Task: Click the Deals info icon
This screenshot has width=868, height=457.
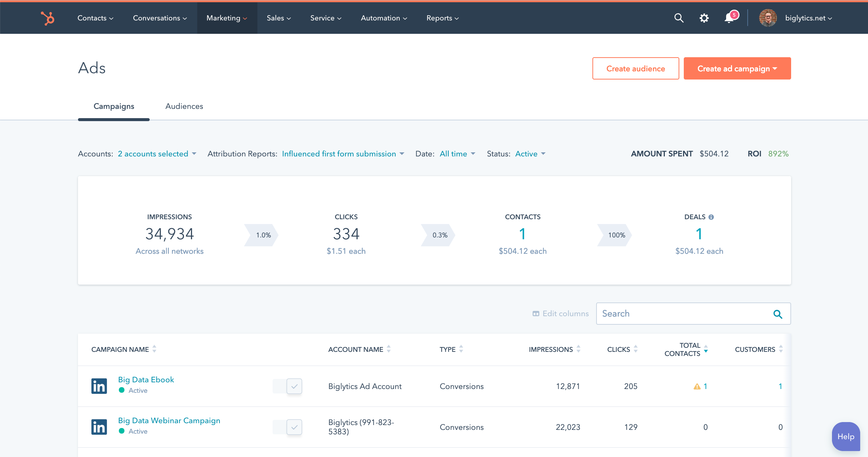Action: coord(711,217)
